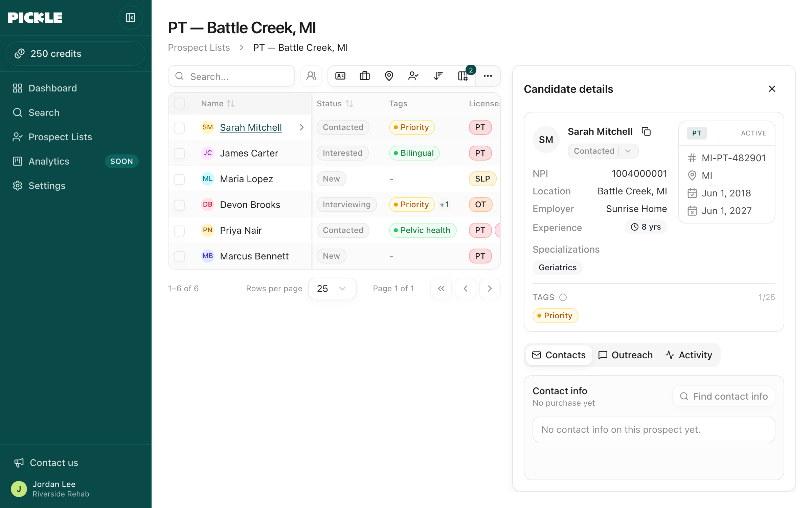Image resolution: width=812 pixels, height=508 pixels.
Task: Open the location pin filter icon
Action: [x=389, y=76]
